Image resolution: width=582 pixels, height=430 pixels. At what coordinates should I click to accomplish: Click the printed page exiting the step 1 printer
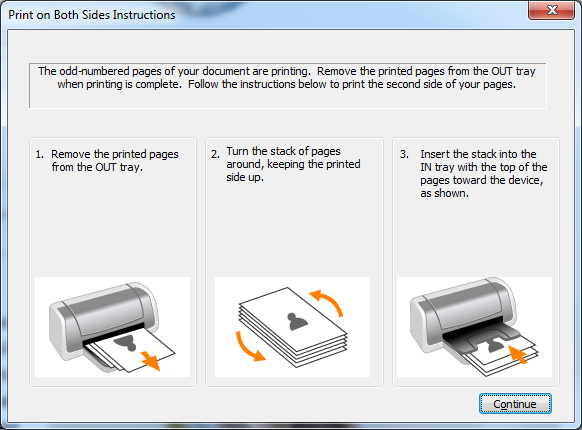132,351
